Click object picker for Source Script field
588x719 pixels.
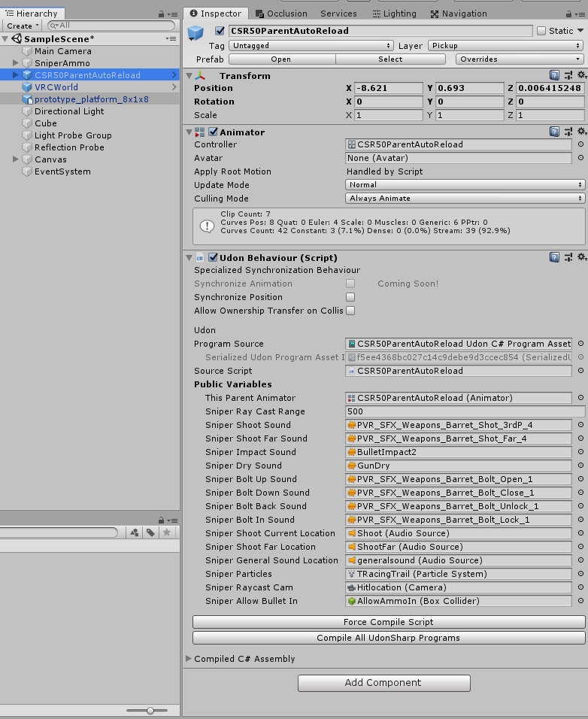click(x=580, y=371)
